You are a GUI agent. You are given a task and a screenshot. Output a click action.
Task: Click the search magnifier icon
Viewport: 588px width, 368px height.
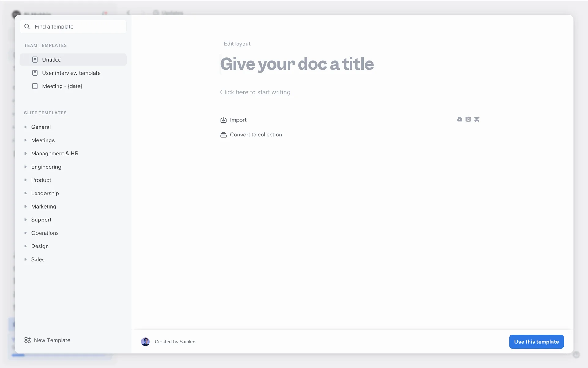pos(27,27)
